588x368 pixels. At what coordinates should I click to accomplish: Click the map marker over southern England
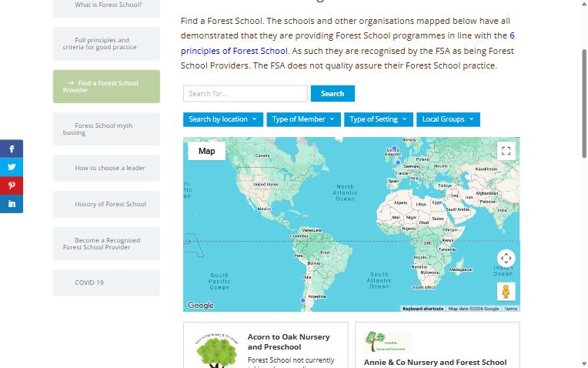tap(398, 162)
